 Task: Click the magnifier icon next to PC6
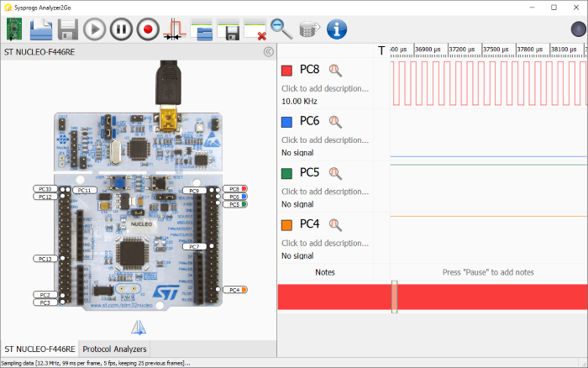point(335,122)
